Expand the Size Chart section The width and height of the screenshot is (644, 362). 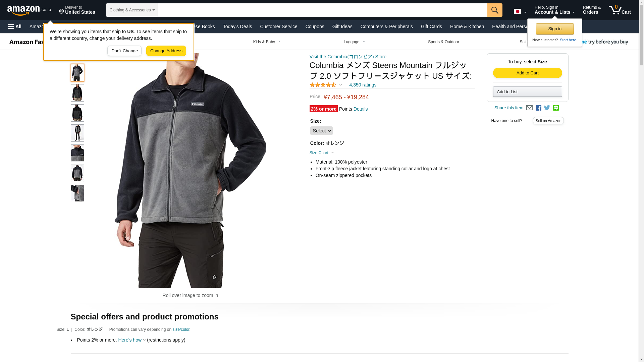pos(322,153)
